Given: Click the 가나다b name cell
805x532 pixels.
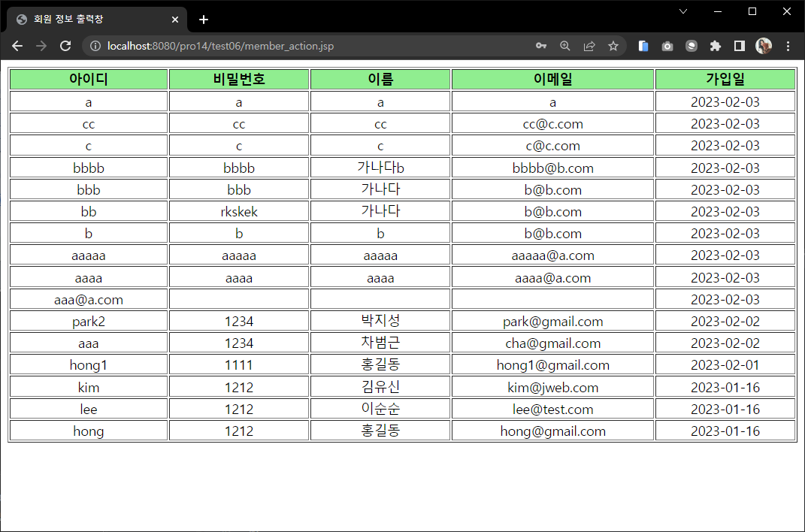Looking at the screenshot, I should (380, 168).
